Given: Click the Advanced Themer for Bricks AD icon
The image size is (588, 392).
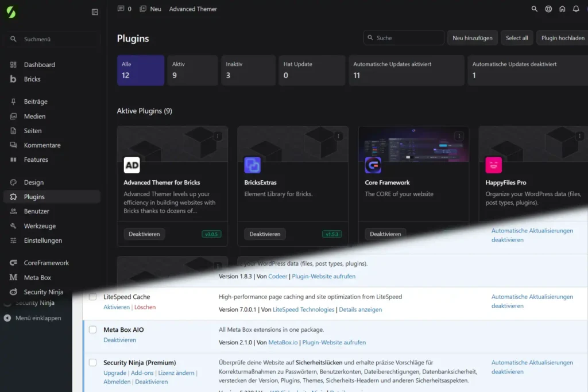Looking at the screenshot, I should pyautogui.click(x=132, y=165).
